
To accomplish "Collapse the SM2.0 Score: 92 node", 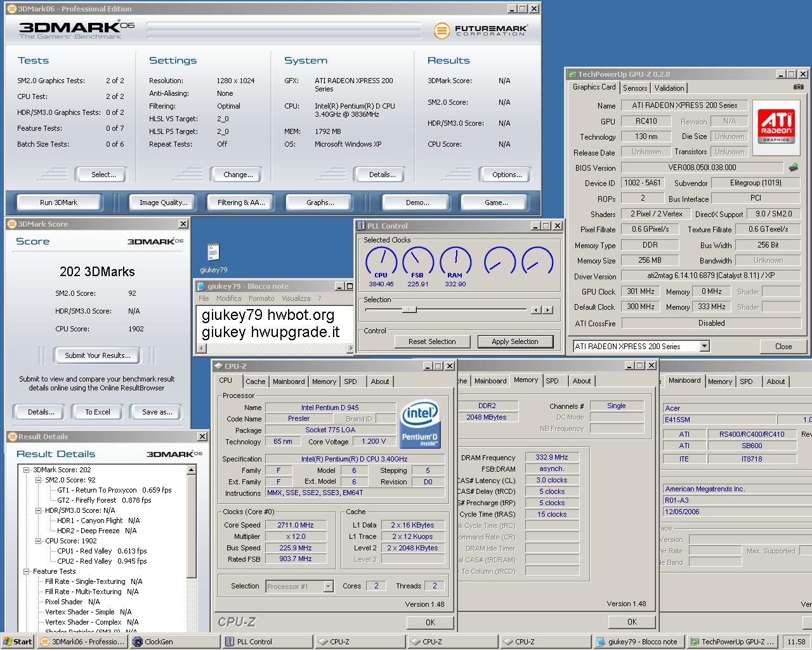I will [x=39, y=480].
